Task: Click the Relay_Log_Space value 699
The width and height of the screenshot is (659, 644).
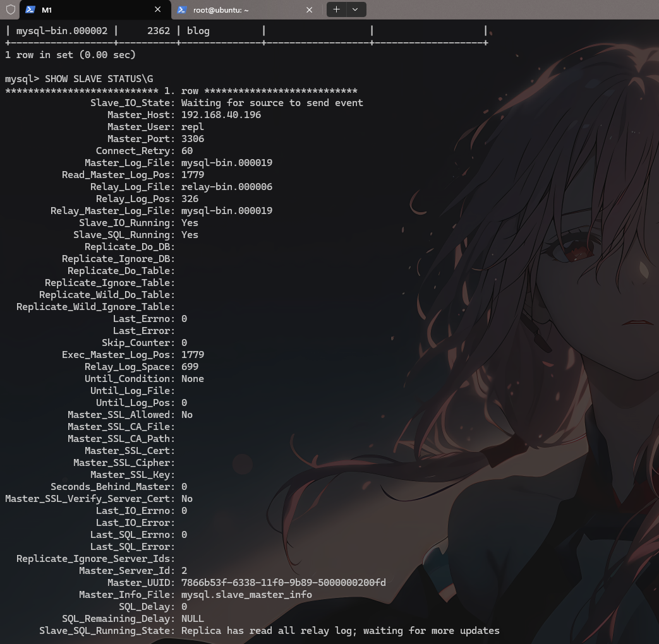Action: (190, 367)
